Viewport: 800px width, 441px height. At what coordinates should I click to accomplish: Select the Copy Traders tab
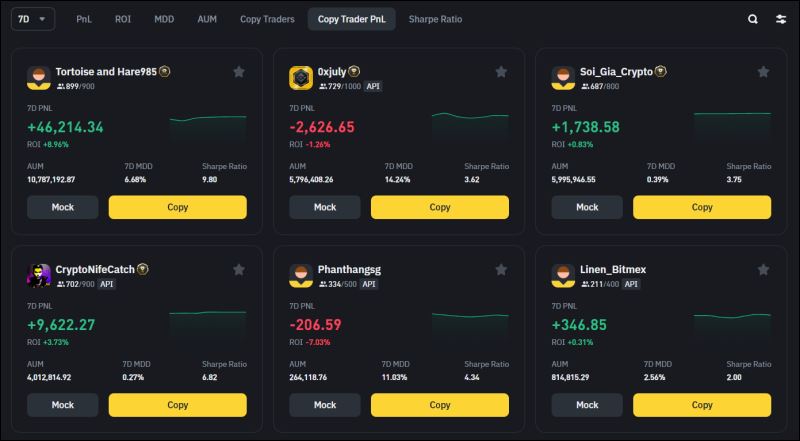[x=267, y=19]
